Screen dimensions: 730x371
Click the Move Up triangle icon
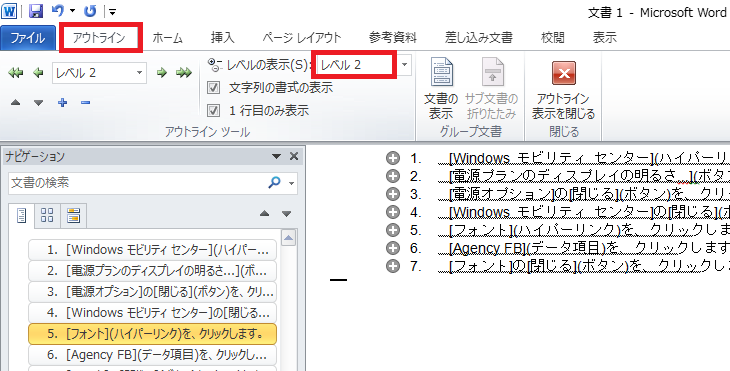(x=15, y=103)
